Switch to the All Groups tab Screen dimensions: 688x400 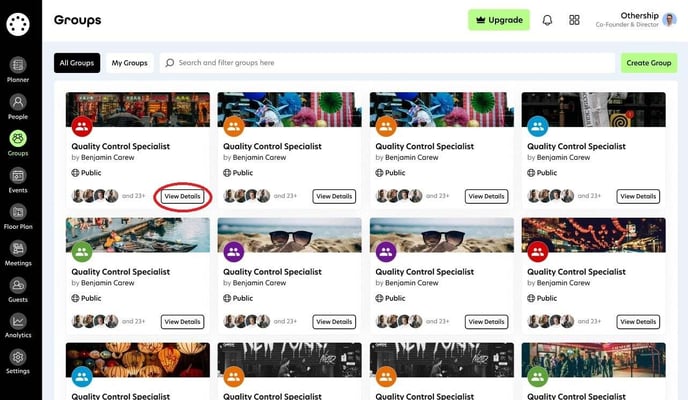pos(77,63)
